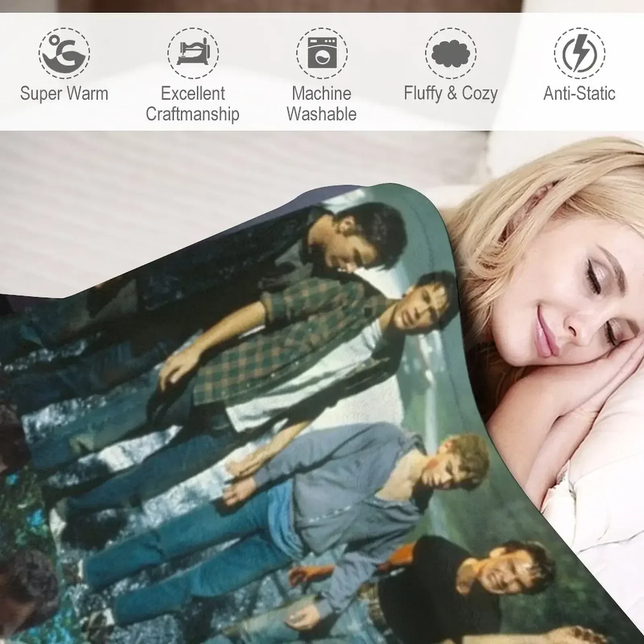Click the anti-static lightning bolt icon
Image resolution: width=644 pixels, height=644 pixels.
pos(580,53)
